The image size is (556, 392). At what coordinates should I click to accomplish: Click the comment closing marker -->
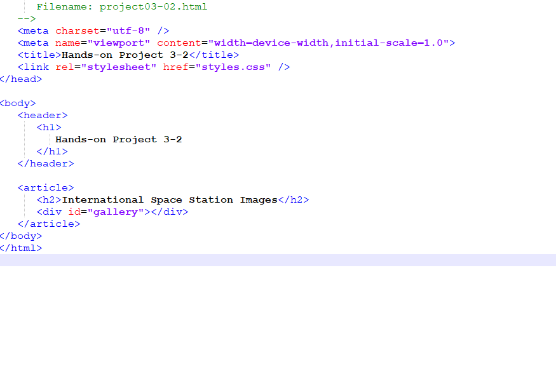(27, 19)
